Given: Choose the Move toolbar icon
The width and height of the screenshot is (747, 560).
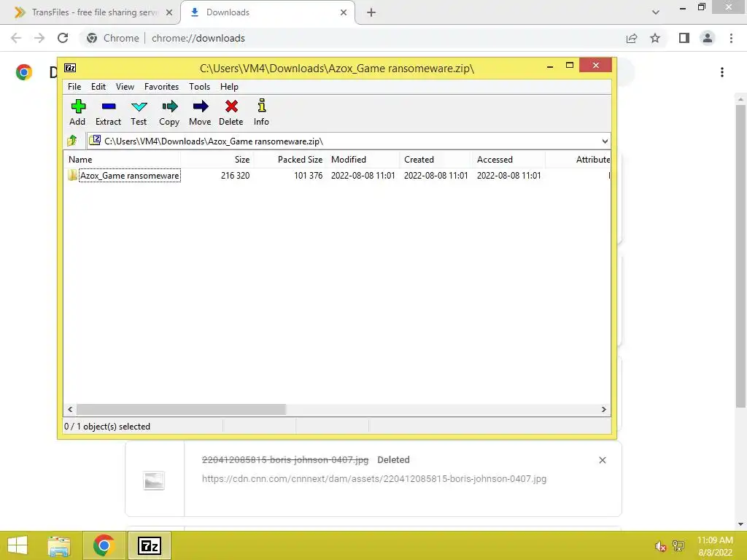Looking at the screenshot, I should coord(200,106).
